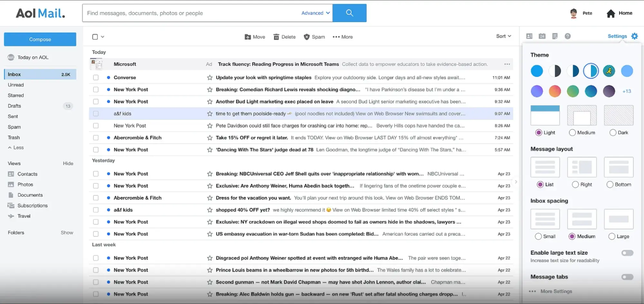Screen dimensions: 644x304
Task: Collapse the folder list with Less
Action: pos(16,148)
